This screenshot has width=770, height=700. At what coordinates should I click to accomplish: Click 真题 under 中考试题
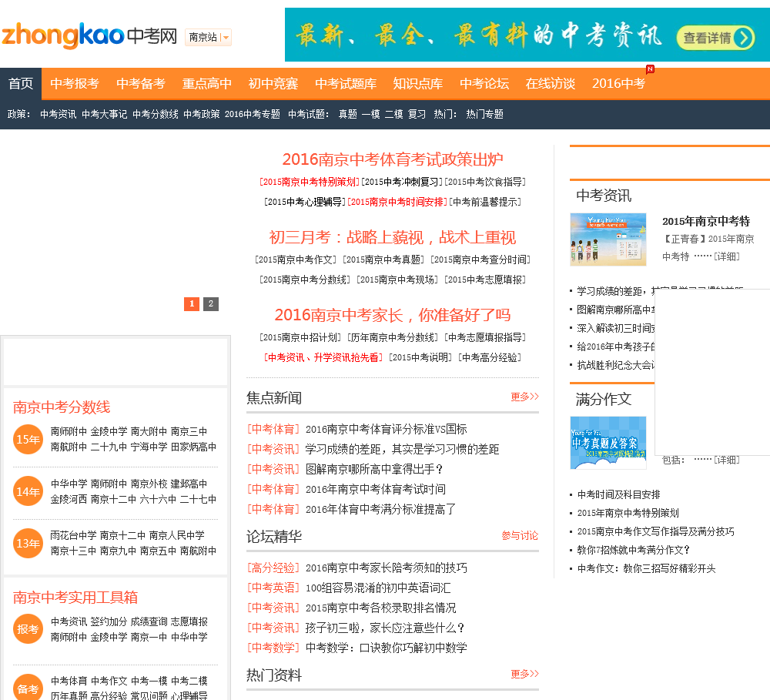point(348,115)
